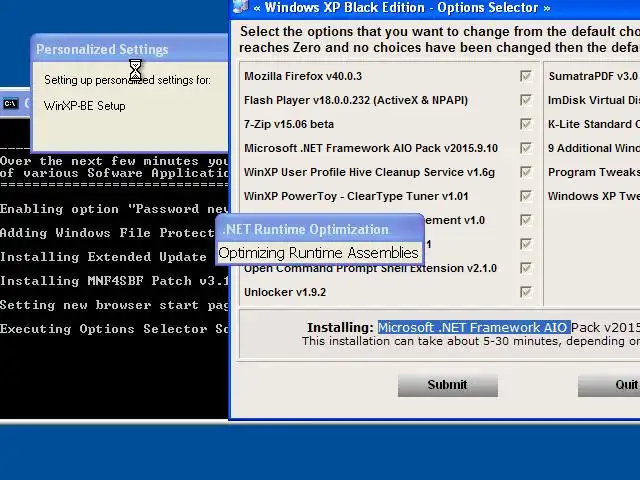640x480 pixels.
Task: Toggle the Microsoft .NET Framework AIO Pack checkbox
Action: (x=526, y=148)
